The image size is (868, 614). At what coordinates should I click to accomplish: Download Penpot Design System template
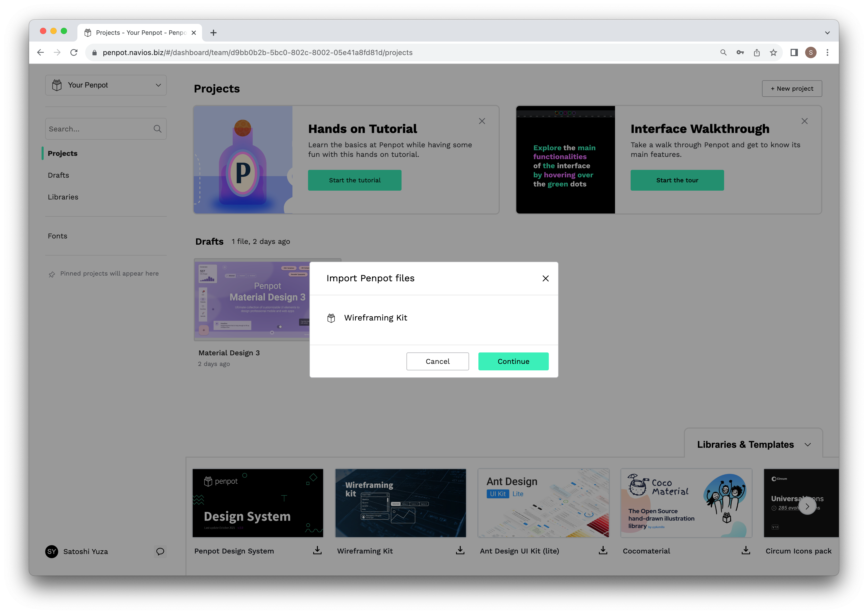317,550
